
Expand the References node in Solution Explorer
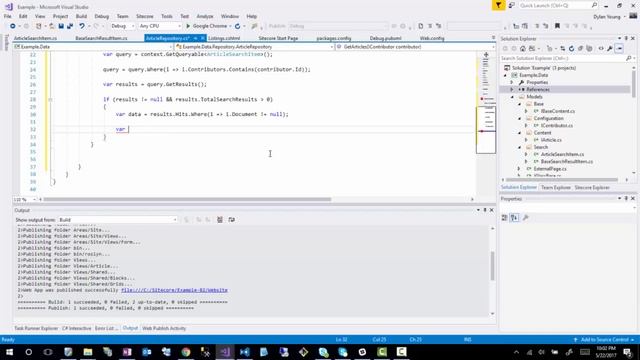(x=512, y=89)
